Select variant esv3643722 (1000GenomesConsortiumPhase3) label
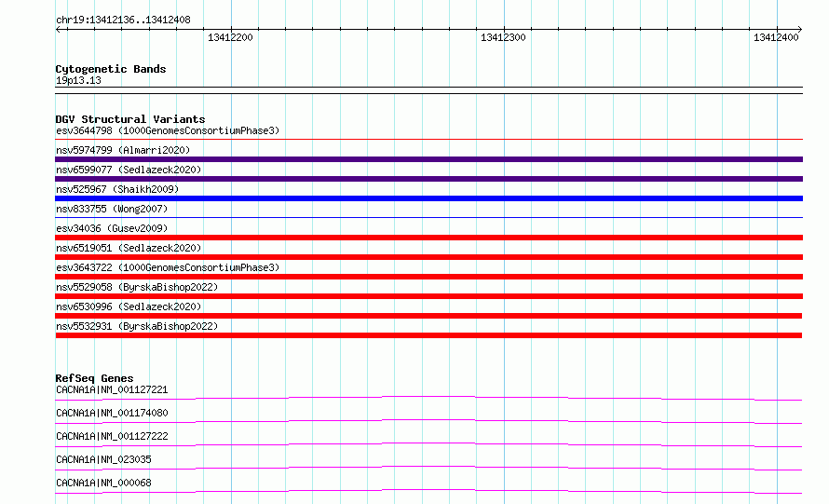Image resolution: width=829 pixels, height=504 pixels. 168,267
